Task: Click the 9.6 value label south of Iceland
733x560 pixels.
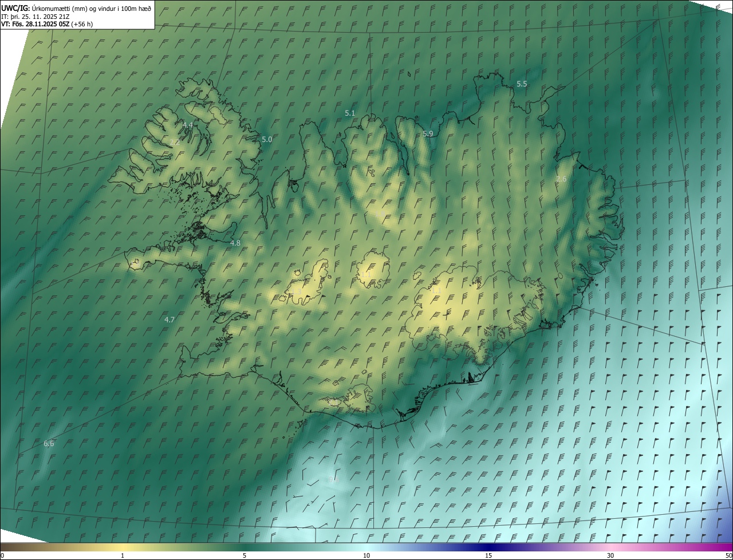Action: click(334, 480)
